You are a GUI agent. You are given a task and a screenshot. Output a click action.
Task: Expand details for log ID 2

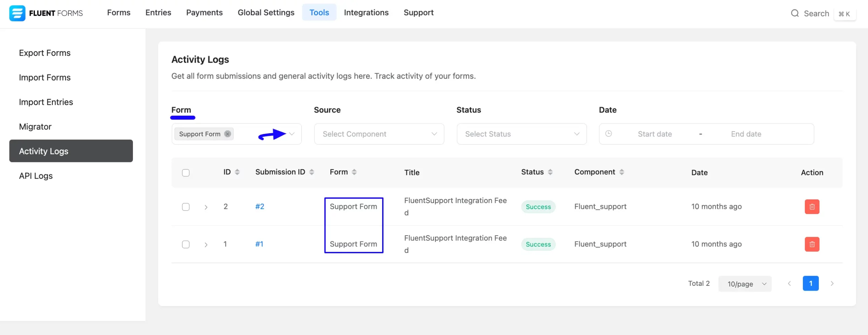click(x=206, y=207)
